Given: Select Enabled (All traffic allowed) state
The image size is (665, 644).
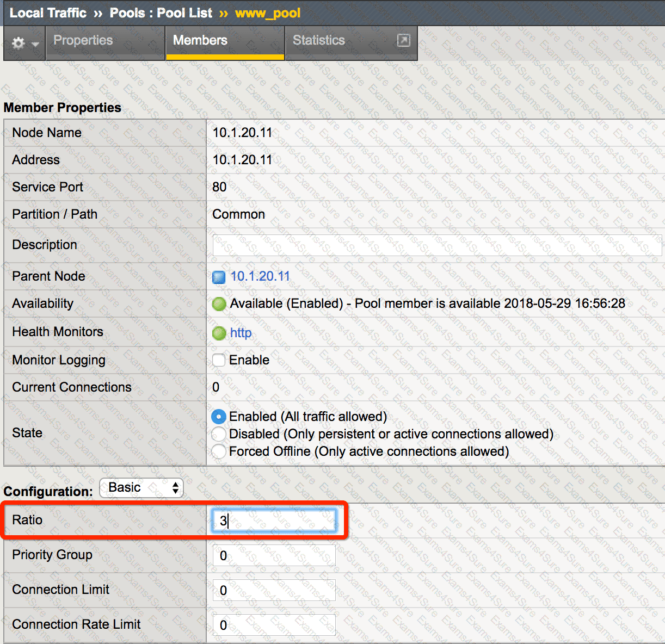Looking at the screenshot, I should click(219, 417).
